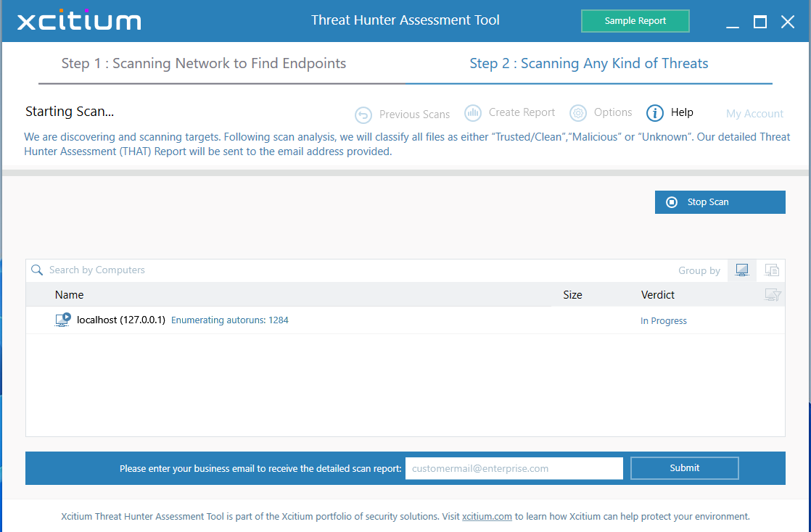
Task: Maximize the Threat Hunter window
Action: tap(759, 22)
